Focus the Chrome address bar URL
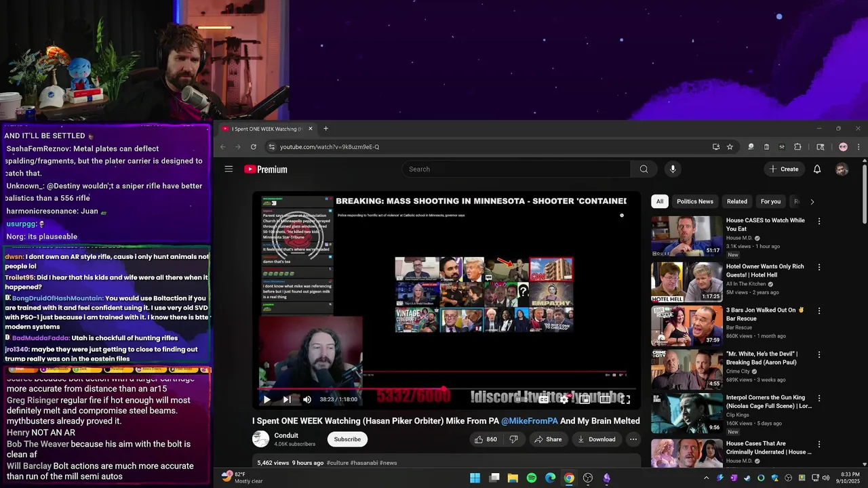Screen dimensions: 868x488 coord(330,146)
